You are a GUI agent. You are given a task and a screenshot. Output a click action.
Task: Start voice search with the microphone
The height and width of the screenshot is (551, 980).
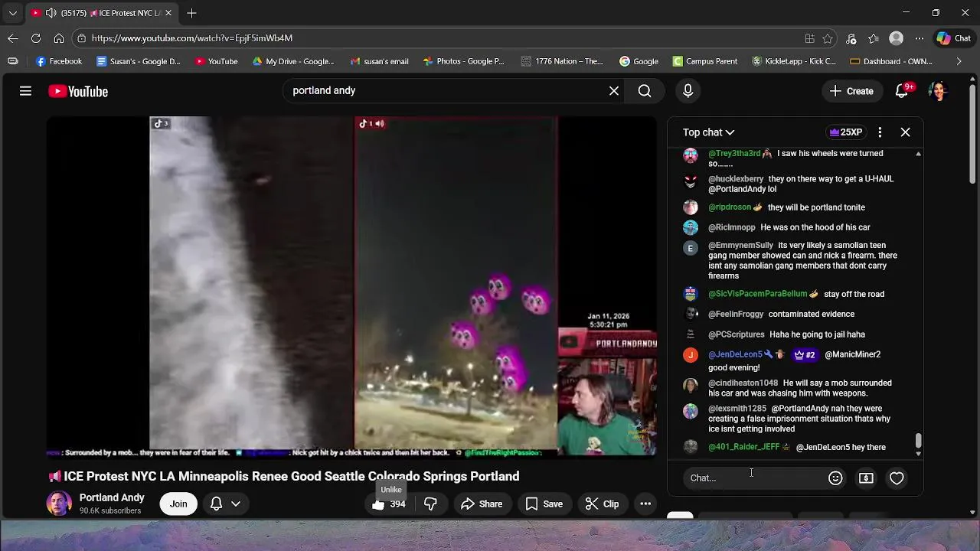tap(688, 91)
